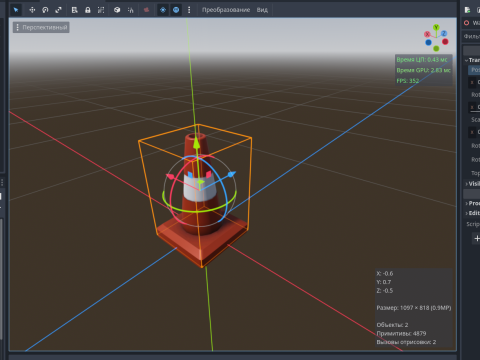This screenshot has width=480, height=360.
Task: Click the blue square scale handle on gizmo
Action: (x=190, y=174)
